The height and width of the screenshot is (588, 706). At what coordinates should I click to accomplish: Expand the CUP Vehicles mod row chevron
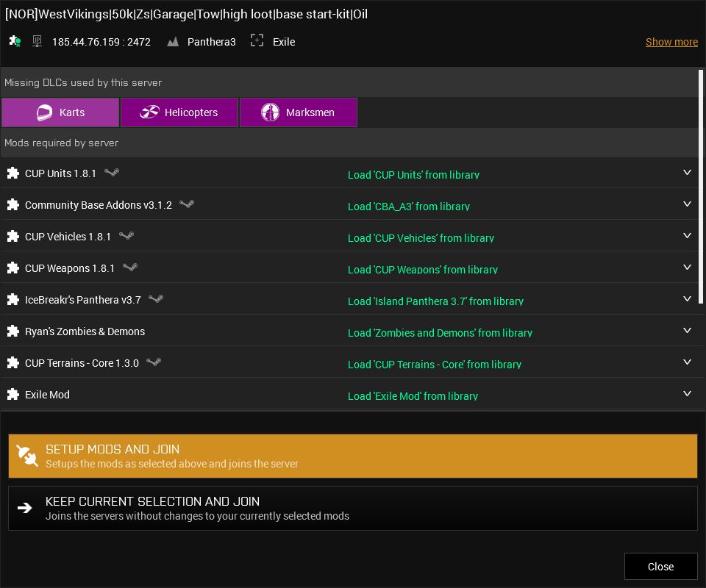687,235
